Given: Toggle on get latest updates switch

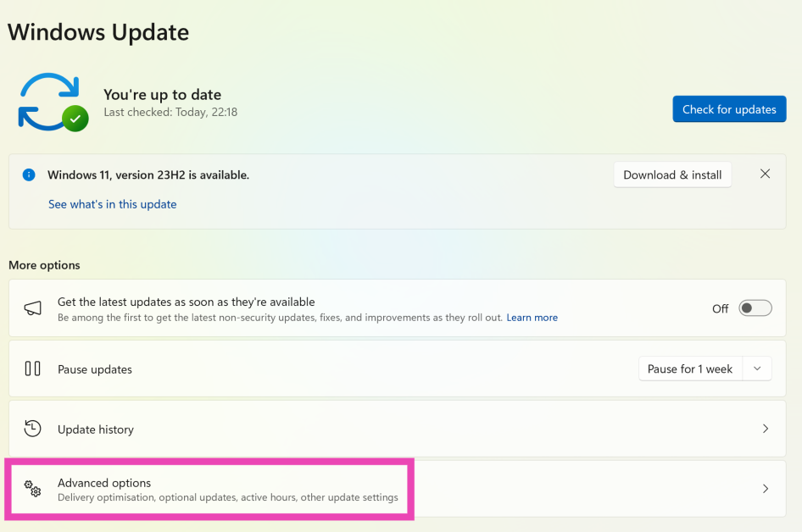Looking at the screenshot, I should 755,308.
